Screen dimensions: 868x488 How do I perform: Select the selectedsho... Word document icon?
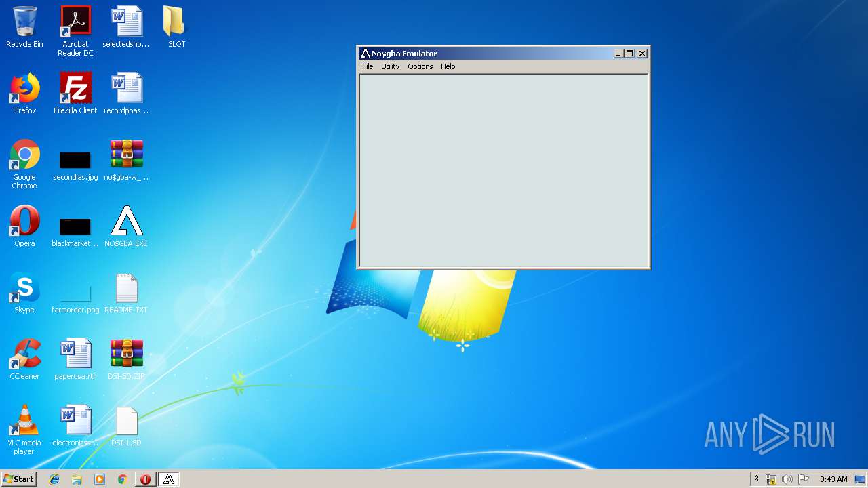pyautogui.click(x=126, y=27)
